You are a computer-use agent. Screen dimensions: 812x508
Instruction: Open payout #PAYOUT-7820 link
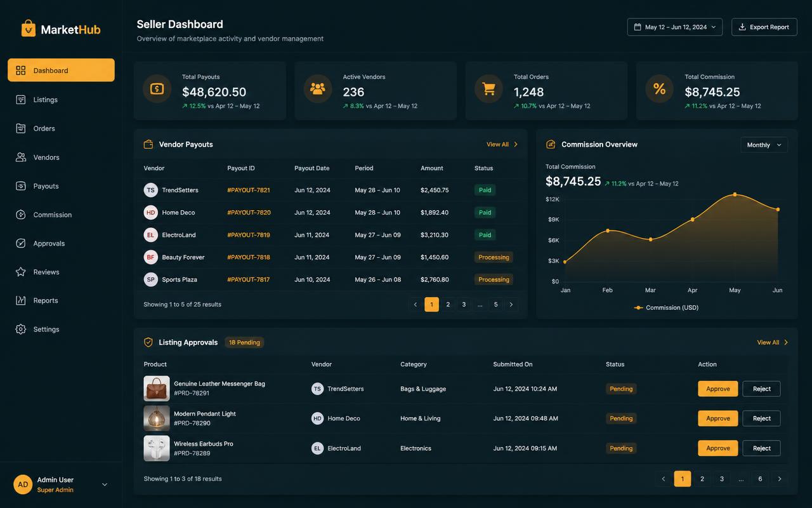(x=249, y=212)
